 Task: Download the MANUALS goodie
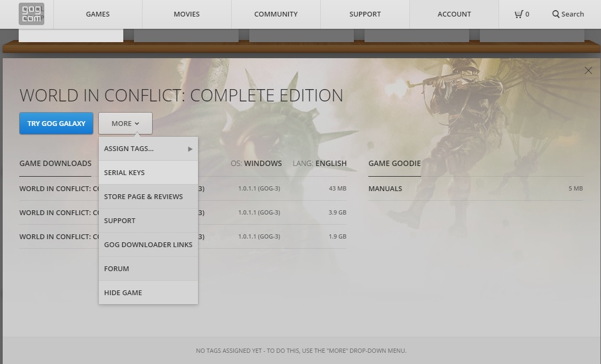click(x=476, y=188)
